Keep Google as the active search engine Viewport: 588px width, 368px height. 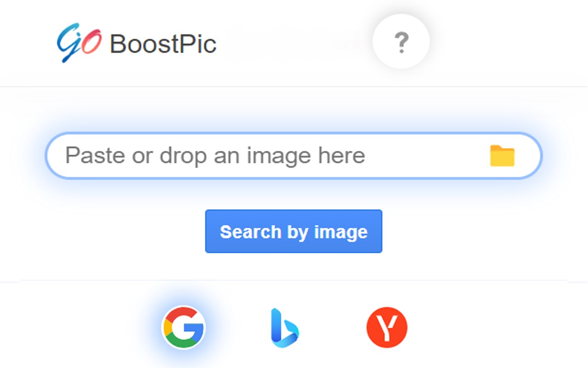(x=184, y=328)
